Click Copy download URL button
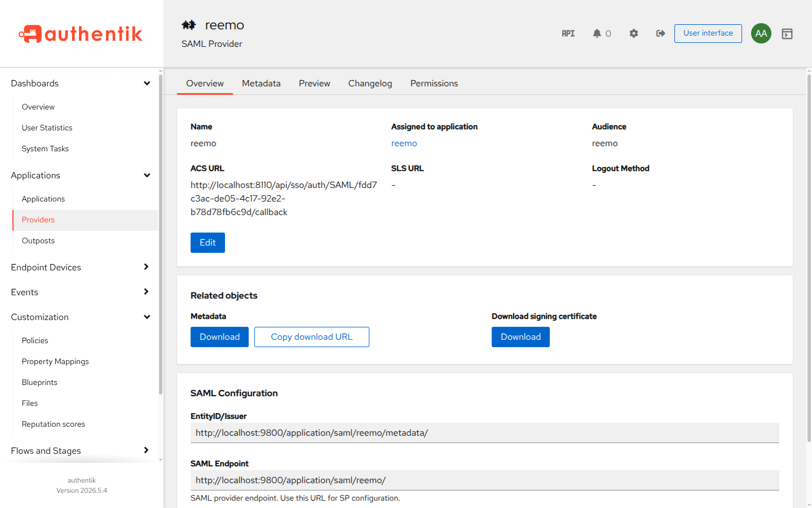812x508 pixels. [x=312, y=337]
